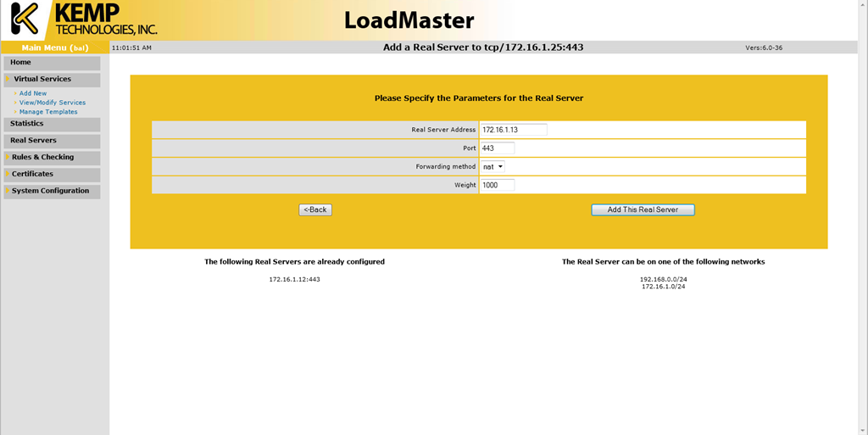Click the Port input field
This screenshot has height=435, width=868.
pos(497,148)
